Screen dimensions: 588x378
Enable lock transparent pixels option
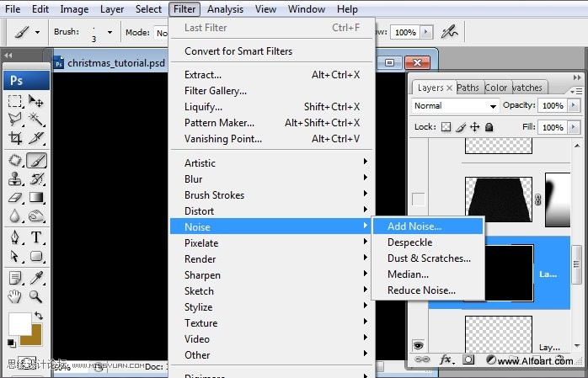click(x=446, y=127)
